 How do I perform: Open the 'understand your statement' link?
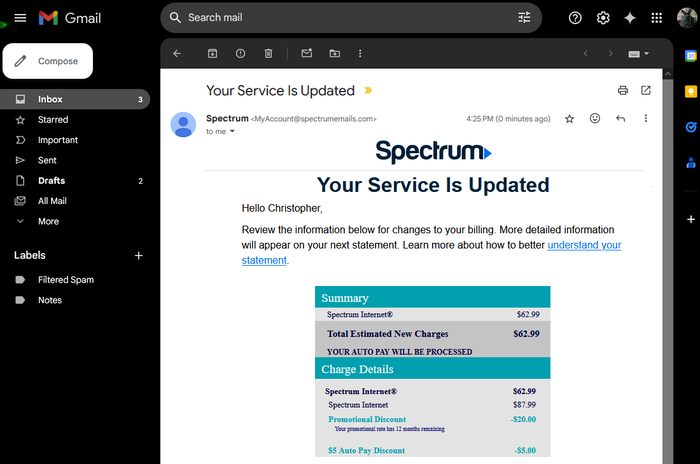click(584, 245)
